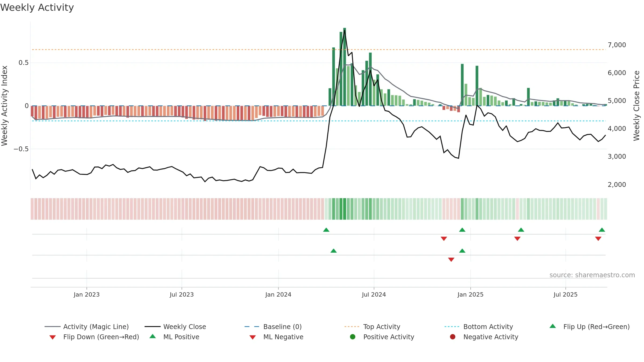Screen dimensions: 644x362
Task: Click Jan 2024 x-axis label
Action: [x=278, y=294]
